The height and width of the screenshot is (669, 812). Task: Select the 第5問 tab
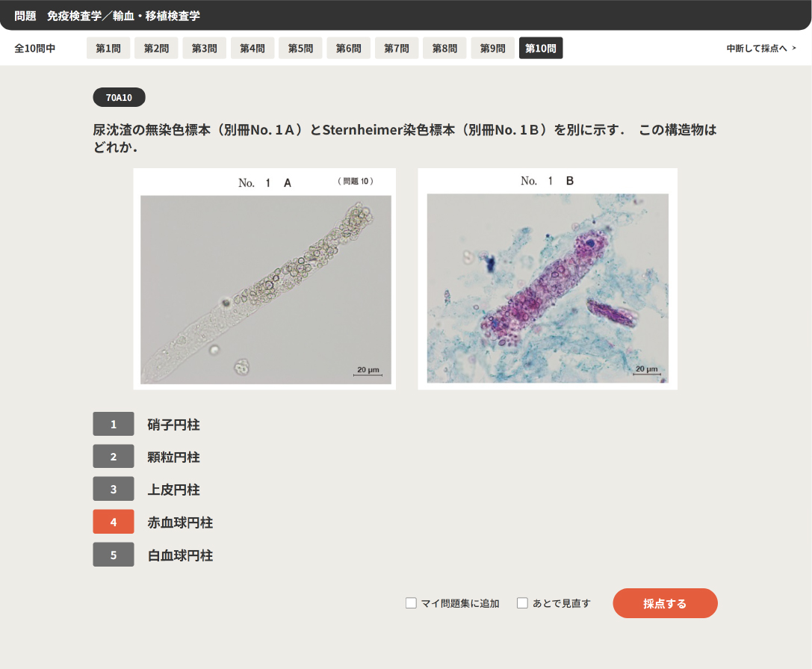(x=300, y=48)
